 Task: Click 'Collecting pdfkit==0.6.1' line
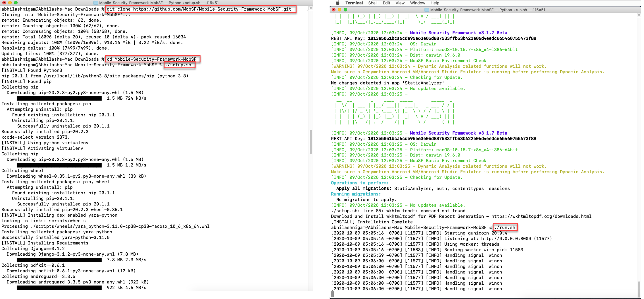pos(33,265)
